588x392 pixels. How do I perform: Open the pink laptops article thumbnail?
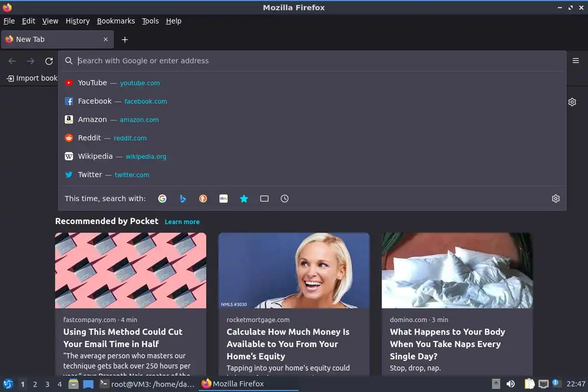coord(131,271)
